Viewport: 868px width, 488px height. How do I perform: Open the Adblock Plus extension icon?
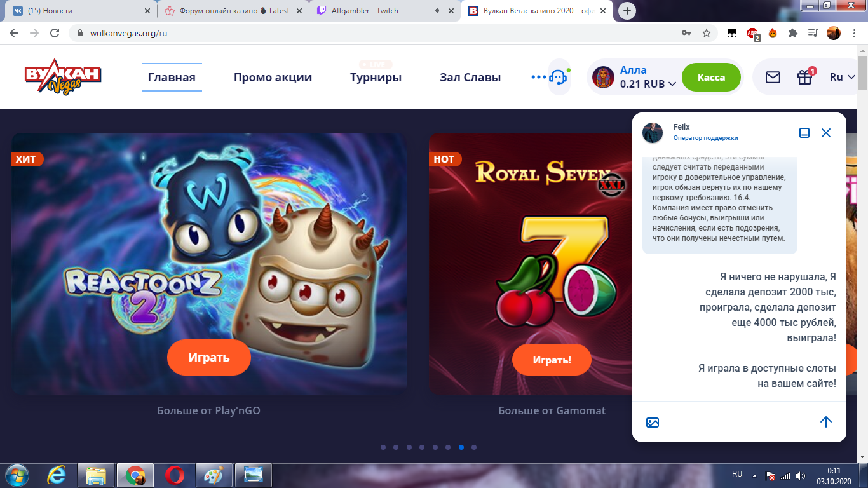point(753,34)
